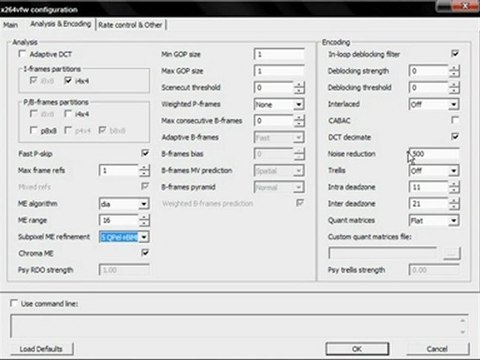The width and height of the screenshot is (480, 360).
Task: Enable the CABAC checkbox
Action: pos(455,120)
